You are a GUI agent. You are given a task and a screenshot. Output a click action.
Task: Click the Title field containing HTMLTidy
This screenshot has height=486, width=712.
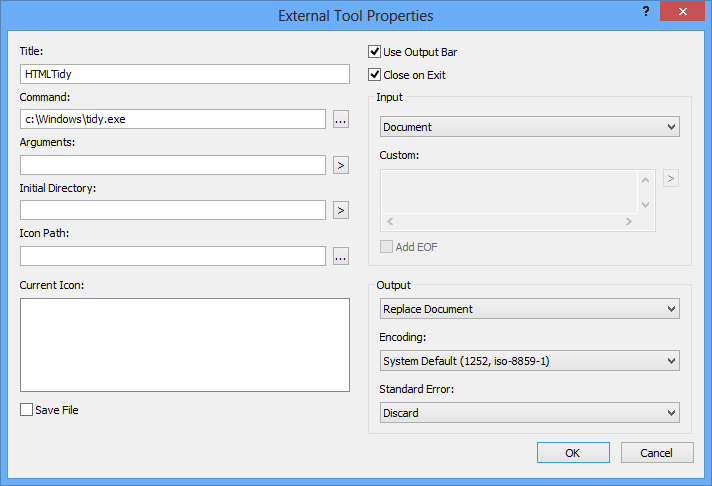[x=185, y=74]
